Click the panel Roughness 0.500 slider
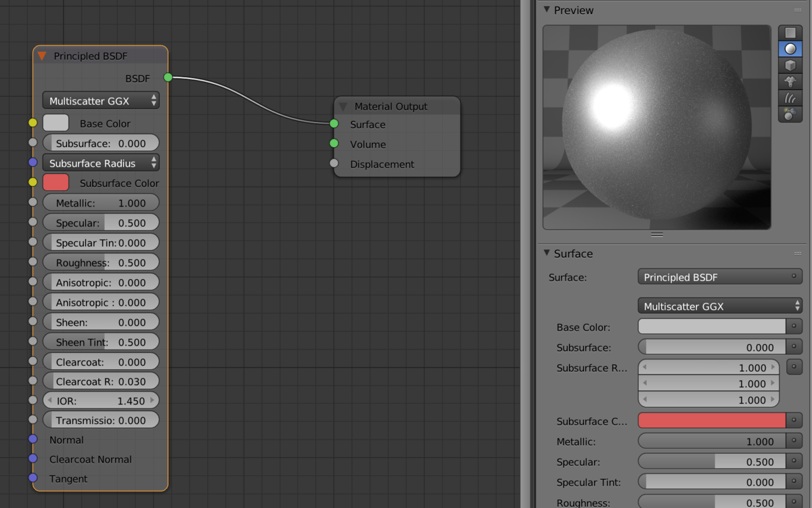Image resolution: width=812 pixels, height=508 pixels. point(712,502)
